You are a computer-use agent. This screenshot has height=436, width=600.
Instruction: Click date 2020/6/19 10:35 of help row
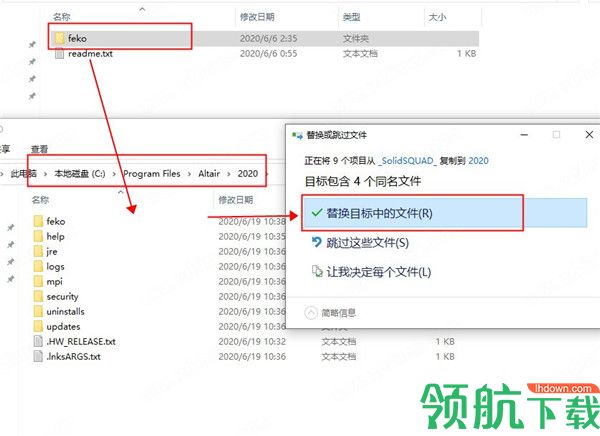coord(252,237)
